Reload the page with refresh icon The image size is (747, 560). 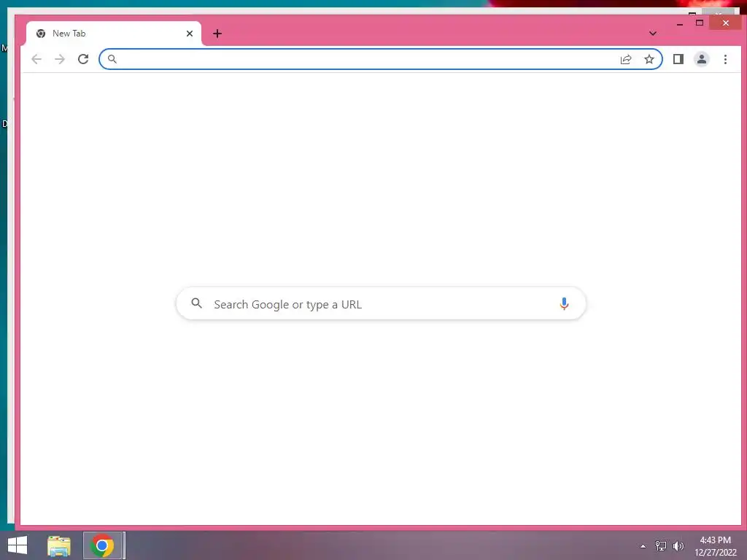tap(83, 59)
